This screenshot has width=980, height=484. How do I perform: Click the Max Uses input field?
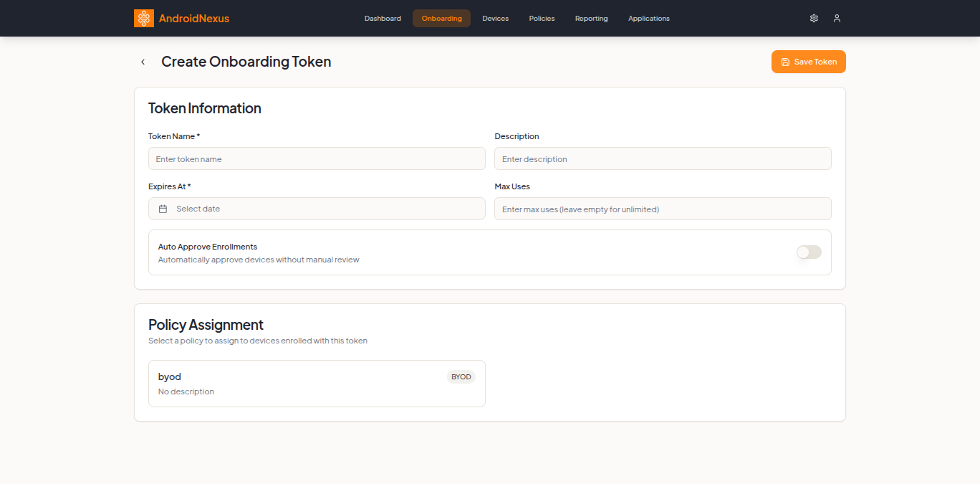pyautogui.click(x=662, y=208)
